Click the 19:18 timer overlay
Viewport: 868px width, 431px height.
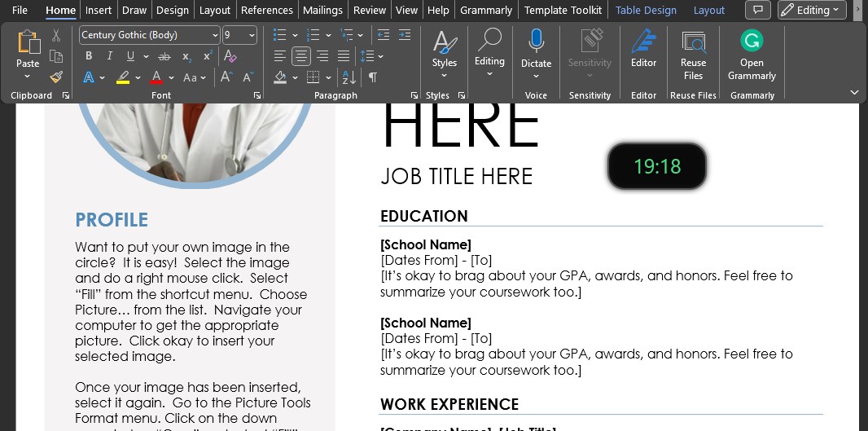pos(656,166)
